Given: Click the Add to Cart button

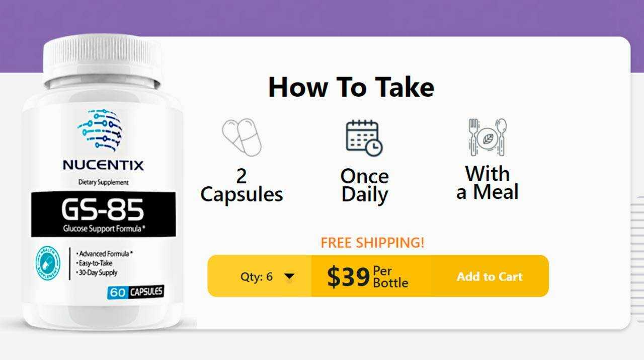Looking at the screenshot, I should 490,276.
